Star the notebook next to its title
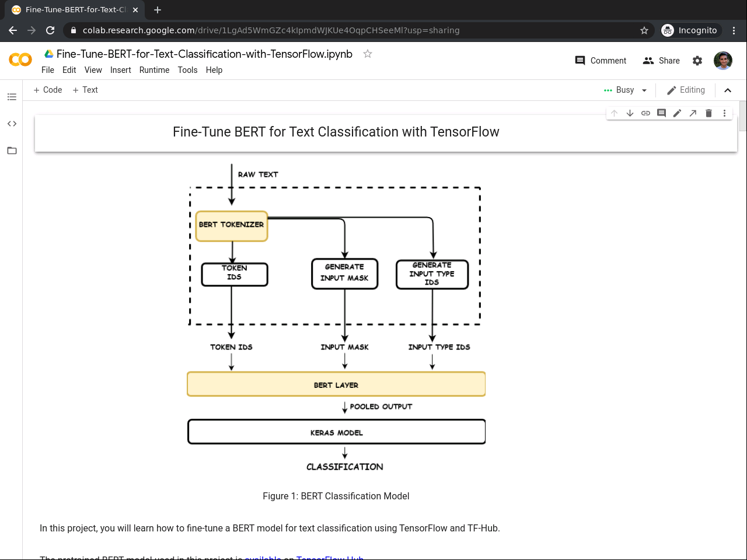Viewport: 747px width, 560px height. 368,54
